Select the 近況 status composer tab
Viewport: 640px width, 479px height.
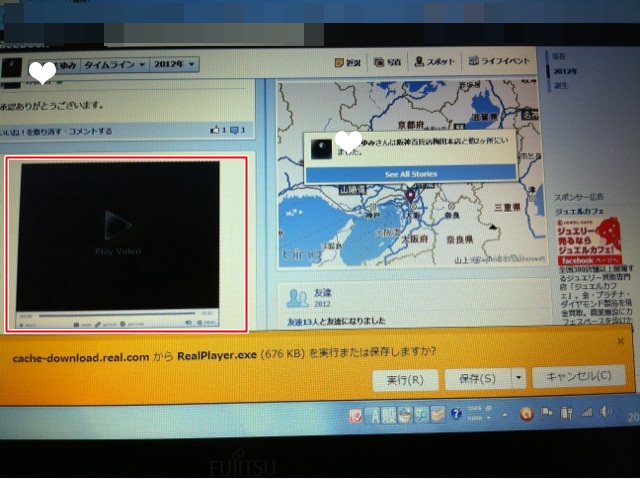pos(348,62)
